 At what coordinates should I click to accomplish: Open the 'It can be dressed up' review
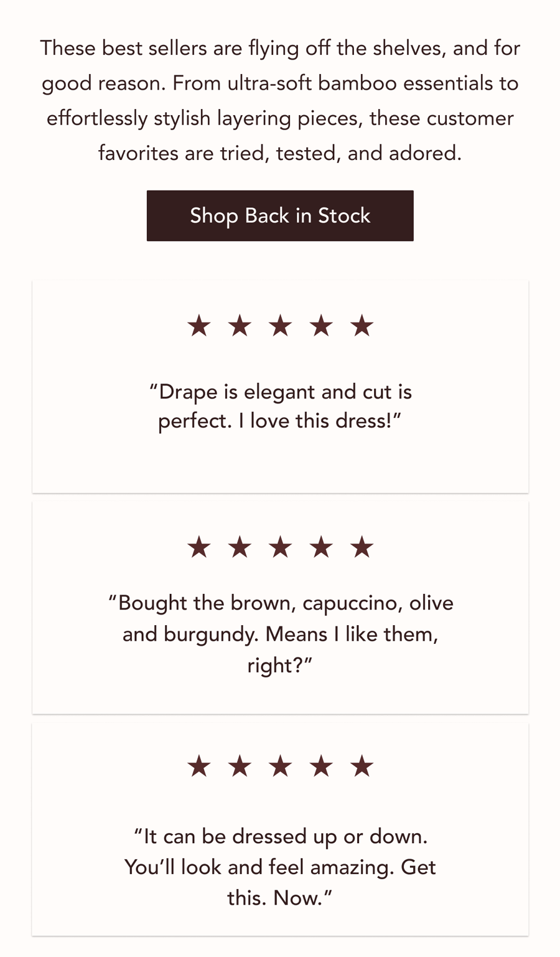coord(280,867)
